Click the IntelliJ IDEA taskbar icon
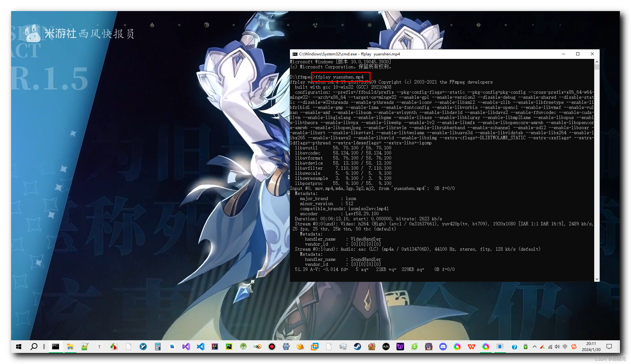 point(215,347)
